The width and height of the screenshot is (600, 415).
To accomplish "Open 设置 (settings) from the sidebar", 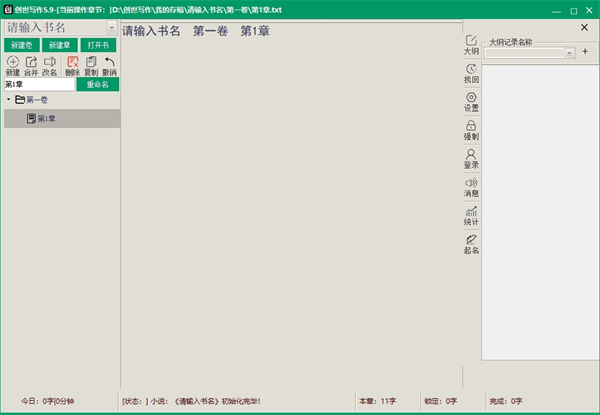I will [471, 101].
